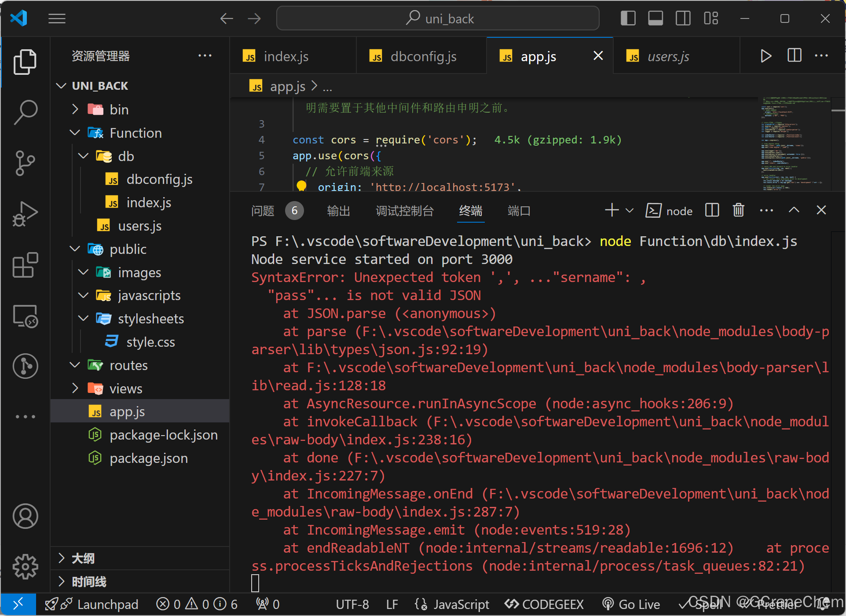Toggle the bottom panel layout button
Viewport: 846px width, 616px height.
(656, 18)
